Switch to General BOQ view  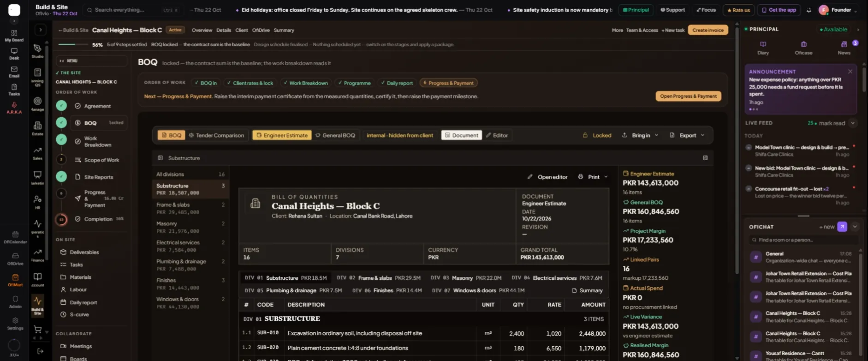click(x=335, y=135)
